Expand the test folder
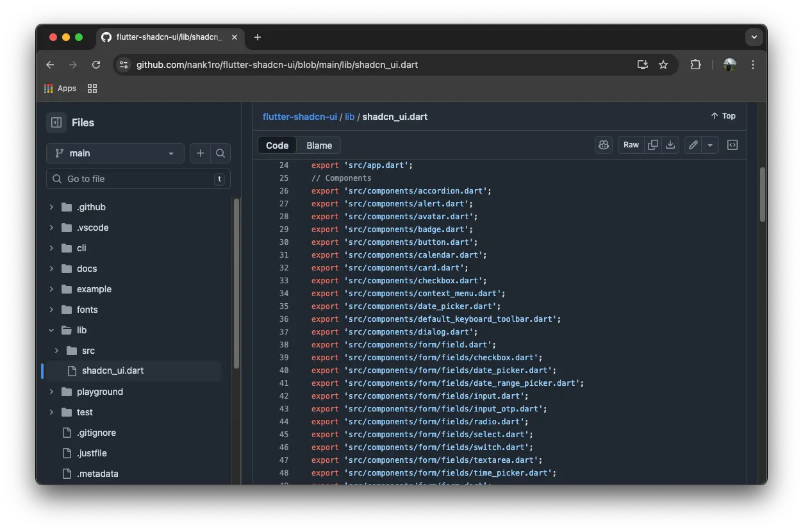Image resolution: width=803 pixels, height=532 pixels. point(51,412)
